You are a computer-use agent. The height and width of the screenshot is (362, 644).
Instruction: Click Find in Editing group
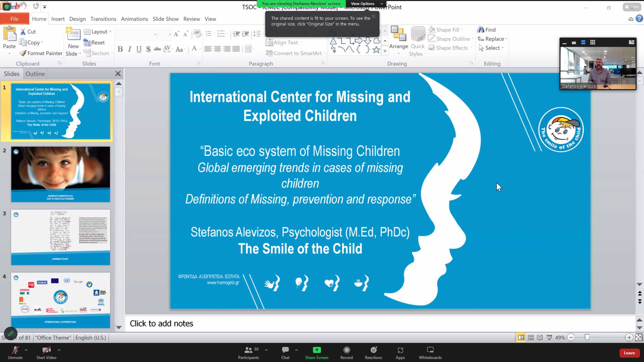(x=487, y=30)
